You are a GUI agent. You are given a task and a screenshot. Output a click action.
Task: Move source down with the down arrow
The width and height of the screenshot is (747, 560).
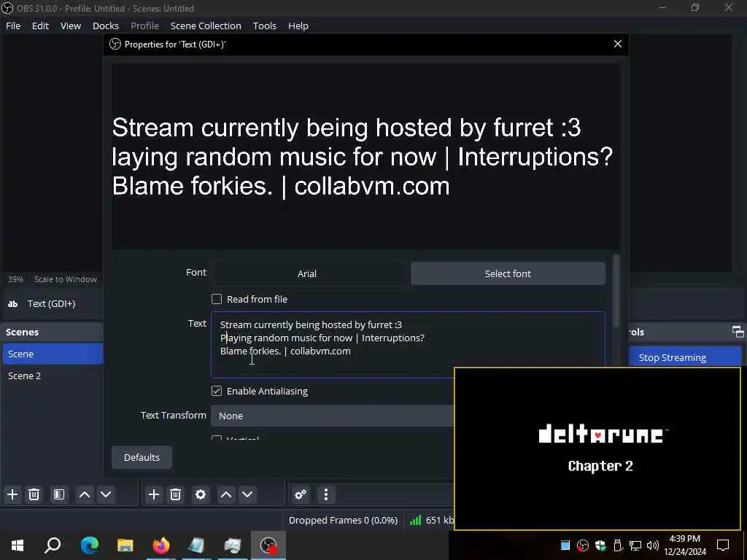pyautogui.click(x=247, y=494)
